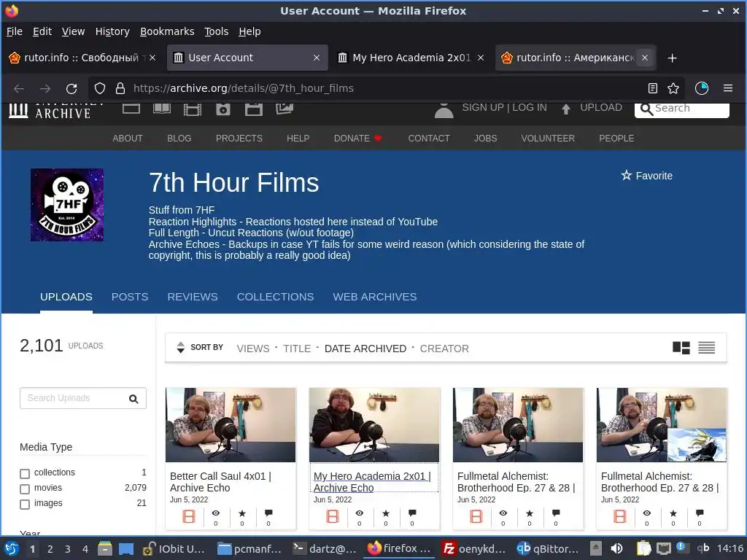Open the third upload thumbnail, a Fullmetal Alchemist: Brotherhood Ep. 27 & 28 video
Image resolution: width=747 pixels, height=560 pixels.
[x=518, y=425]
